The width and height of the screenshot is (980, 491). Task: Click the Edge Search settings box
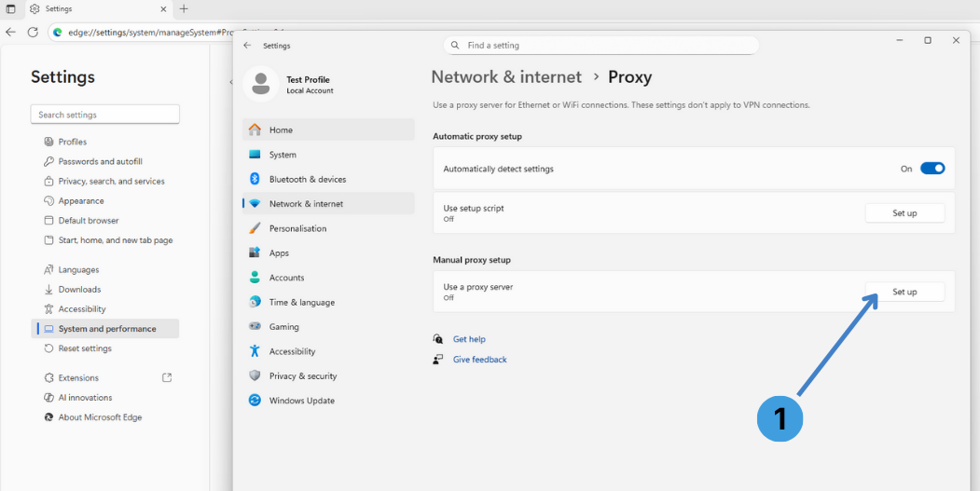point(105,115)
